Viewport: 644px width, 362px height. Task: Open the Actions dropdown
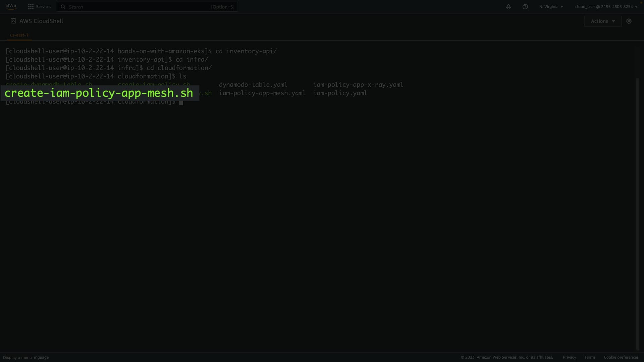coord(603,21)
